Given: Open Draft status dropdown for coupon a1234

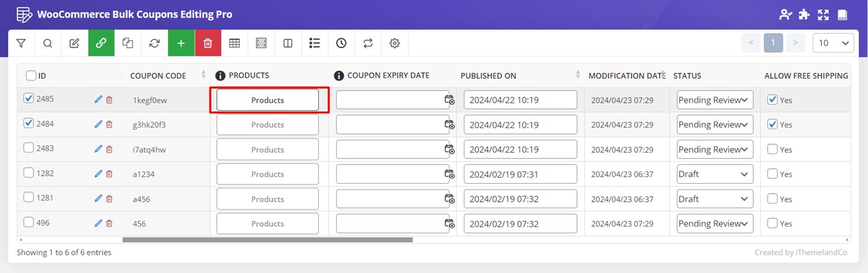Looking at the screenshot, I should pyautogui.click(x=715, y=174).
